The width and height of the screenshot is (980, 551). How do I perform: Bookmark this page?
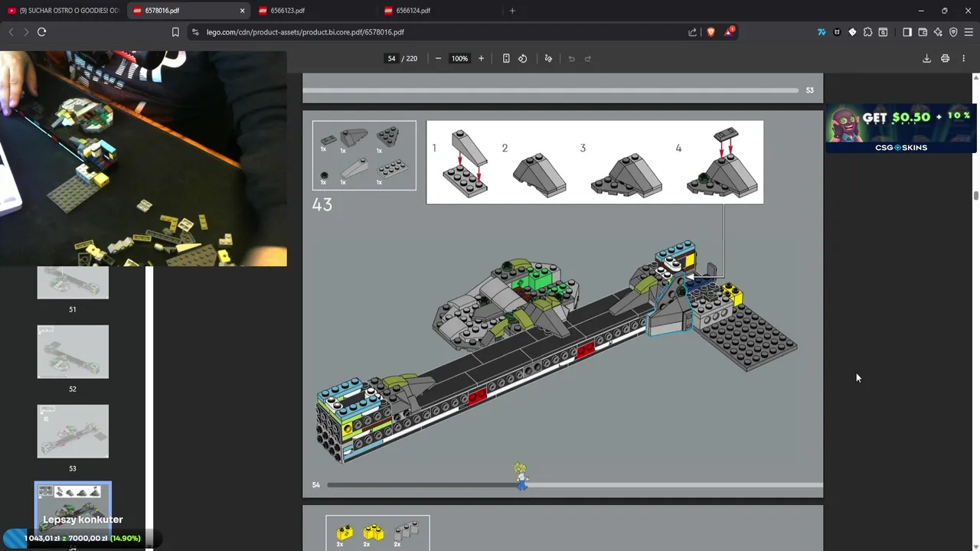pos(175,32)
